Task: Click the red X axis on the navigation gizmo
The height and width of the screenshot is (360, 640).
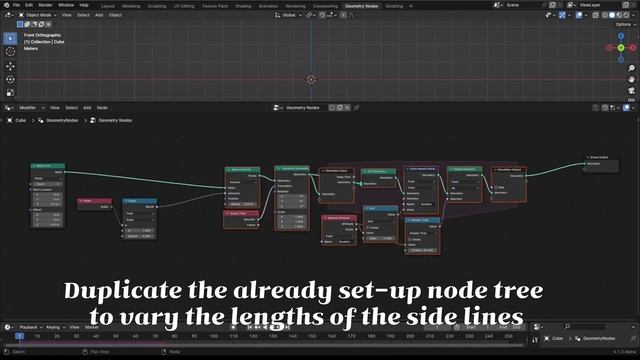Action: coord(633,48)
